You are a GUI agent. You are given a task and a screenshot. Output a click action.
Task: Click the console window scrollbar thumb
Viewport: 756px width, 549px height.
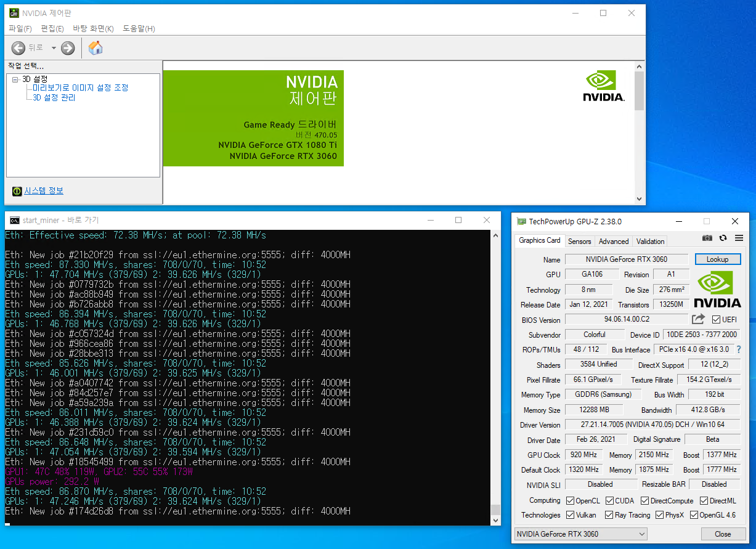(496, 510)
